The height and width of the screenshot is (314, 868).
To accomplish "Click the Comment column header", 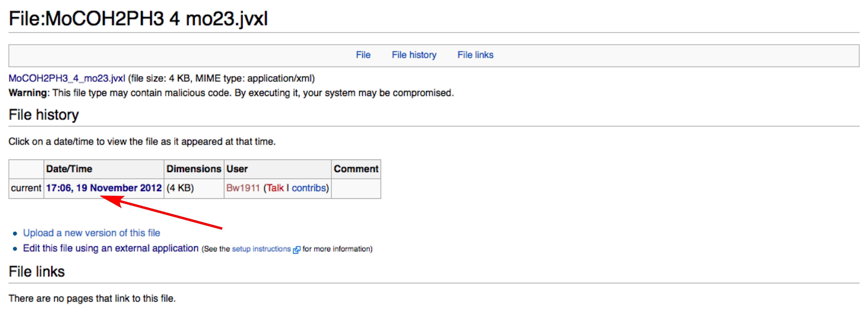I will click(x=356, y=169).
